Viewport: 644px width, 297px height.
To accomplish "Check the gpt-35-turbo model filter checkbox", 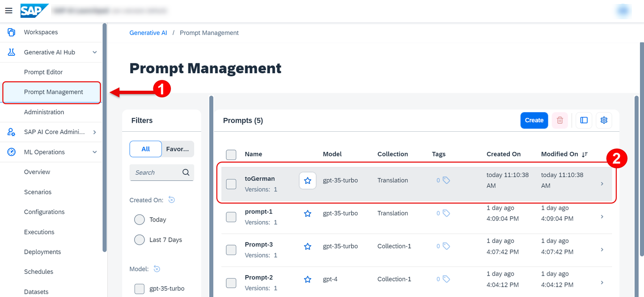I will pos(140,289).
